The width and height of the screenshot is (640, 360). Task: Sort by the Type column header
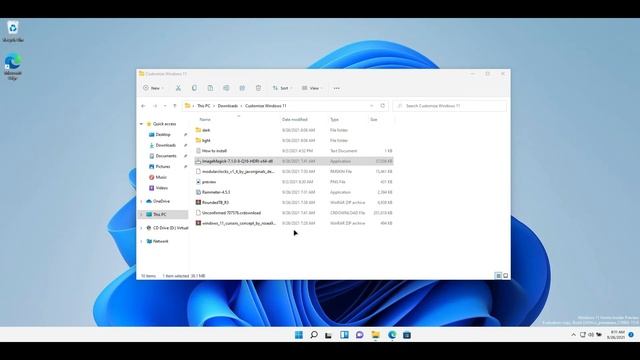point(334,120)
